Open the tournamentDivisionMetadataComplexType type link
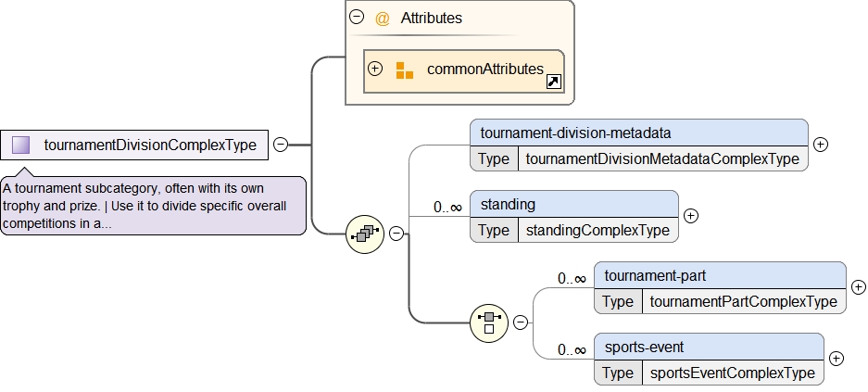The image size is (868, 392). click(661, 158)
